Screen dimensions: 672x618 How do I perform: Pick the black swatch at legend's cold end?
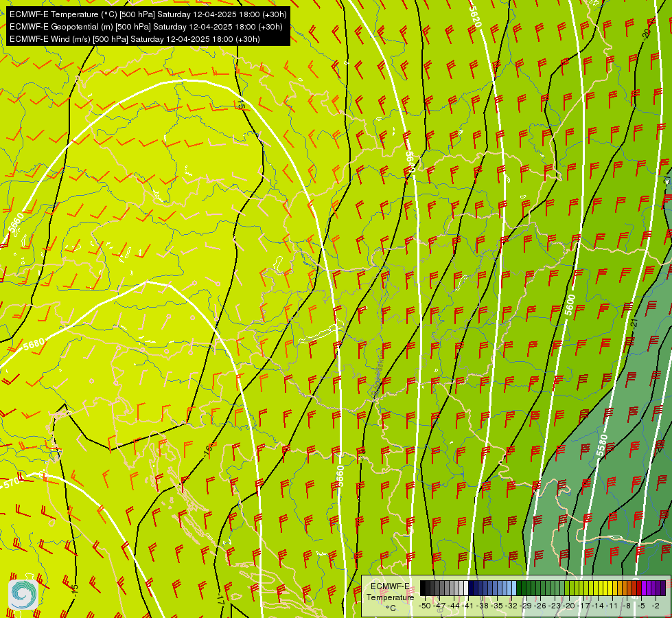tap(423, 588)
